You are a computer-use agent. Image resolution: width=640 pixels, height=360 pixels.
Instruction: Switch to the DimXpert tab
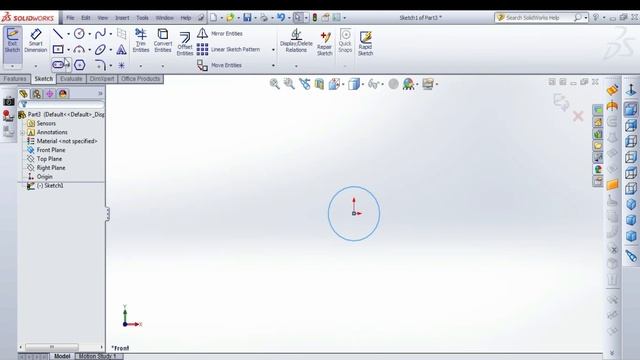(102, 79)
